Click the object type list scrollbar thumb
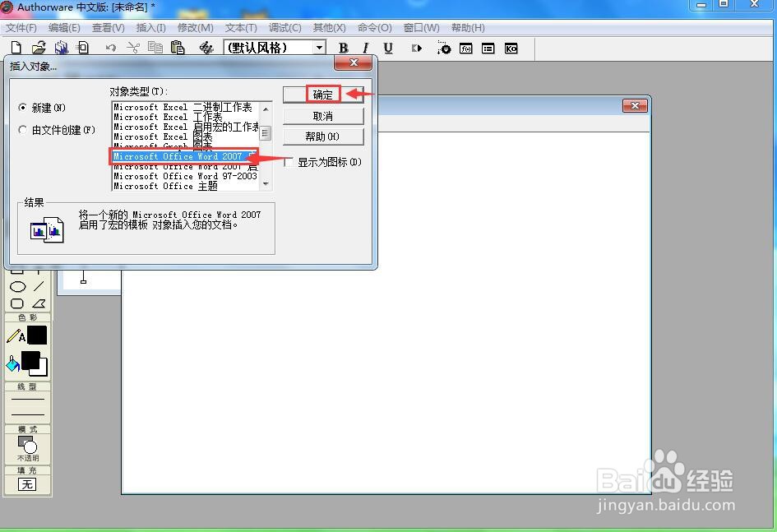The height and width of the screenshot is (532, 777). [266, 132]
